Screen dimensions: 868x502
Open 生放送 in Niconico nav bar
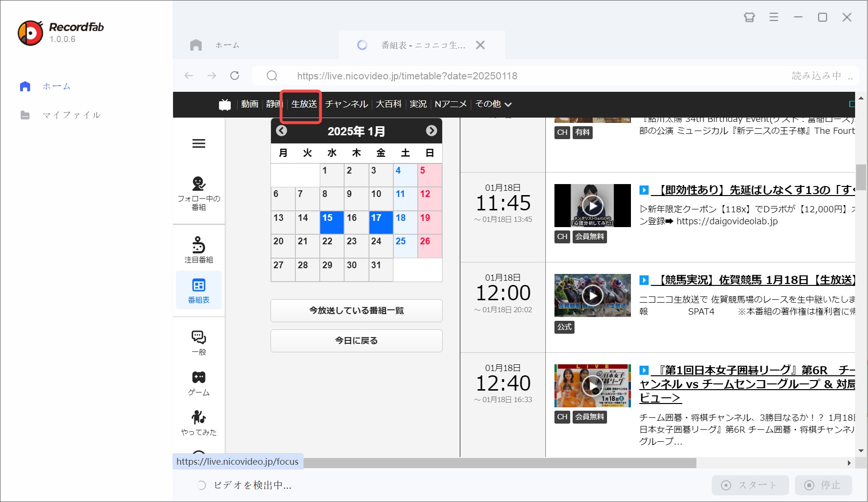pyautogui.click(x=304, y=104)
